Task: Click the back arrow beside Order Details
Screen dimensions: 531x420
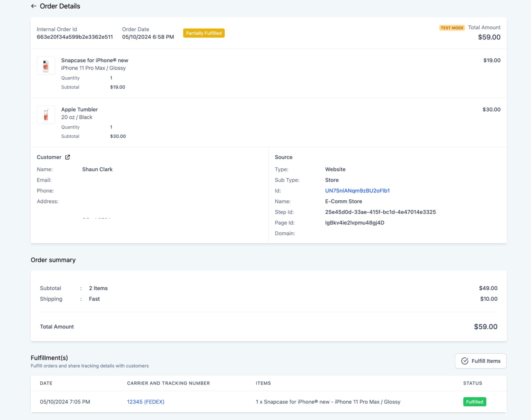Action: click(x=34, y=6)
